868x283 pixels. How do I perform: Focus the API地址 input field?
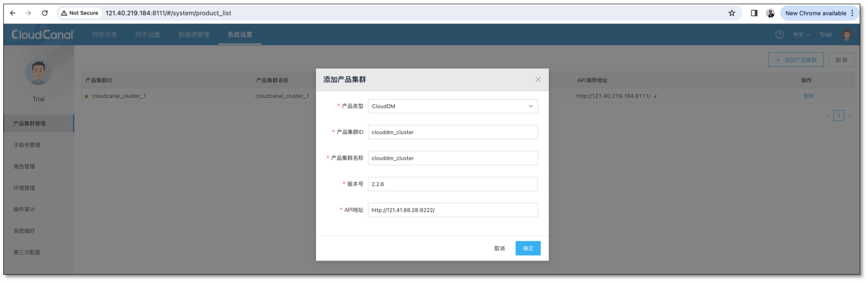[x=453, y=210]
